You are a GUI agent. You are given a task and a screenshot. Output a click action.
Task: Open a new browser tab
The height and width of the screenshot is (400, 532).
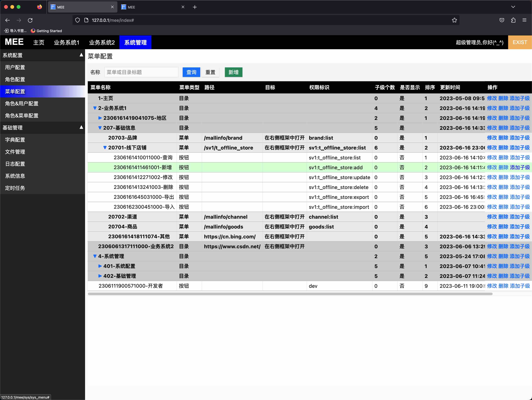[195, 7]
